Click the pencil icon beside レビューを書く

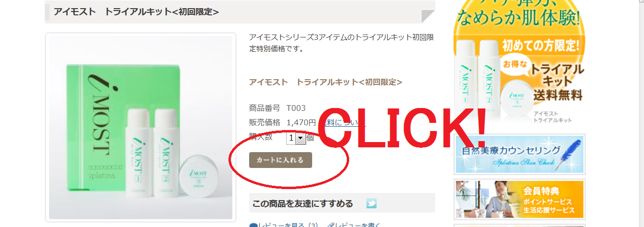coord(330,225)
